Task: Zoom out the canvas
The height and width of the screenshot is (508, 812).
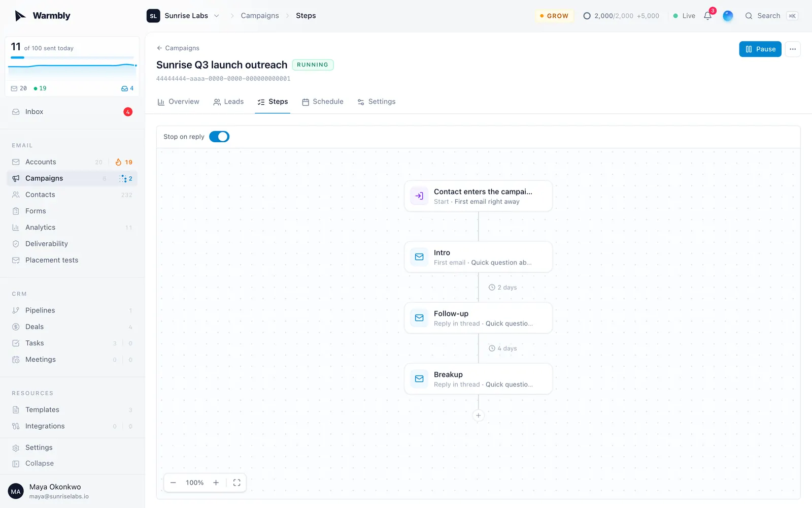Action: 173,483
